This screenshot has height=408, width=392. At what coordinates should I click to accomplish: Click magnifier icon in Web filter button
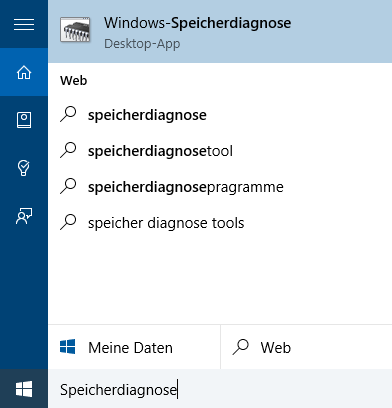[241, 347]
